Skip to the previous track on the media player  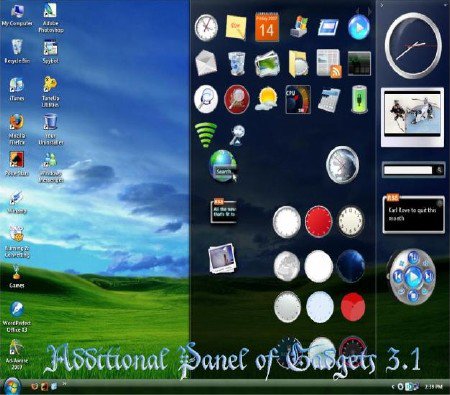click(x=397, y=276)
